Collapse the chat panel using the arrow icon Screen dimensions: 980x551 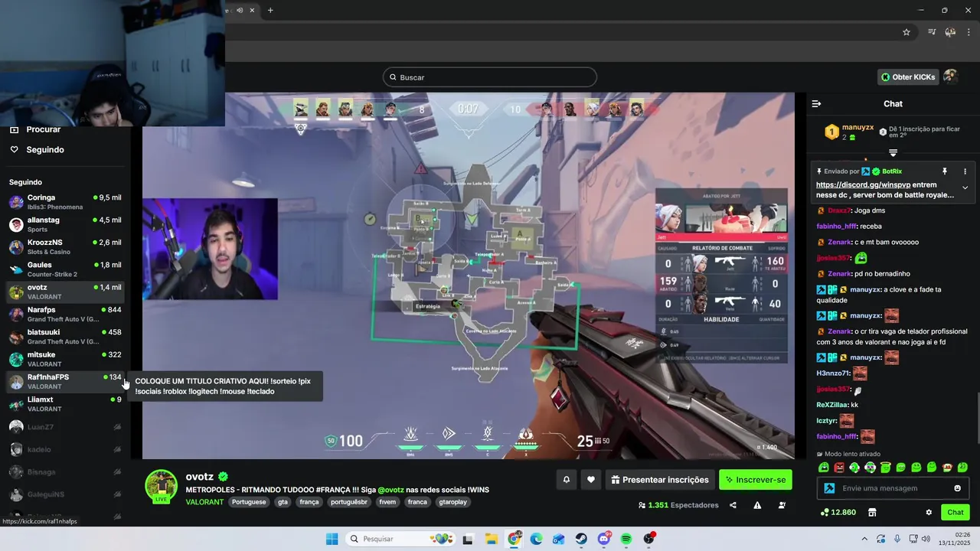[816, 103]
